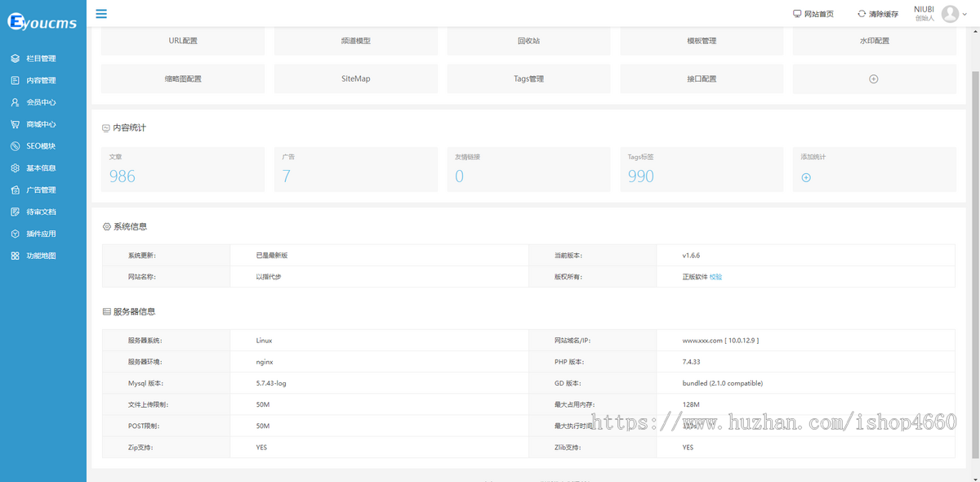Open the 接口配置 shortcut

(702, 79)
